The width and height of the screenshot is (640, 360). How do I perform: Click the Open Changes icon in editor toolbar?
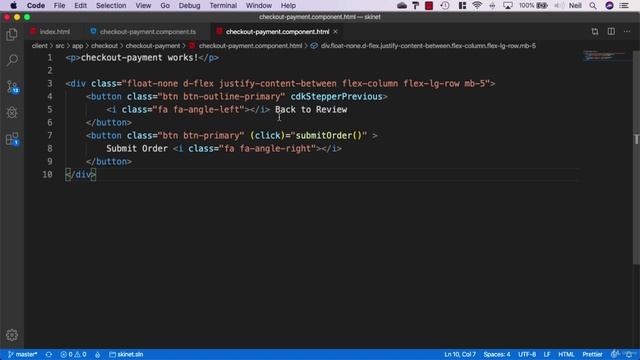click(595, 32)
